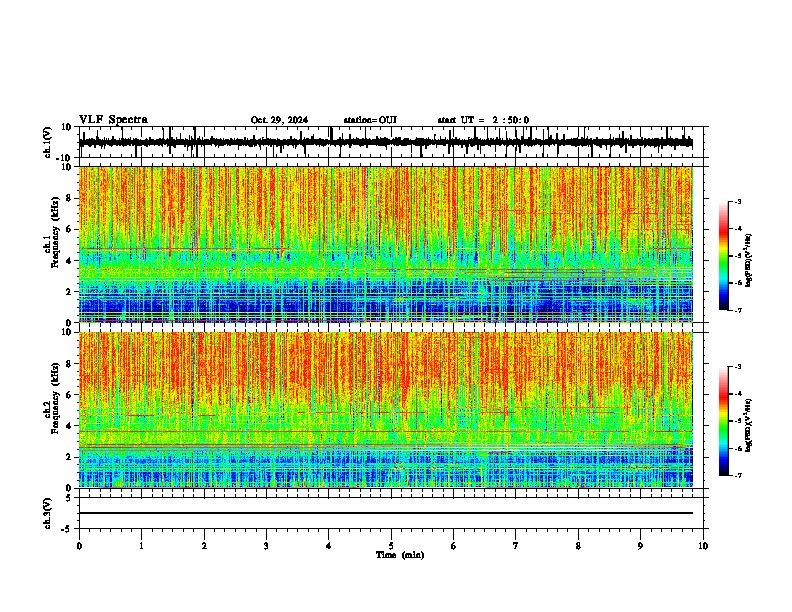Click the time axis tick label "2"

[204, 546]
